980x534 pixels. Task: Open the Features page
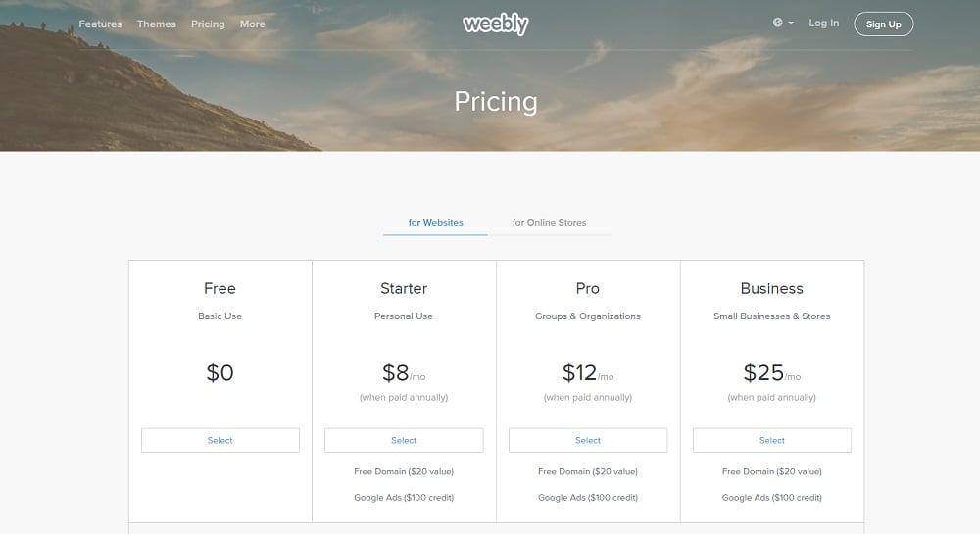coord(100,24)
